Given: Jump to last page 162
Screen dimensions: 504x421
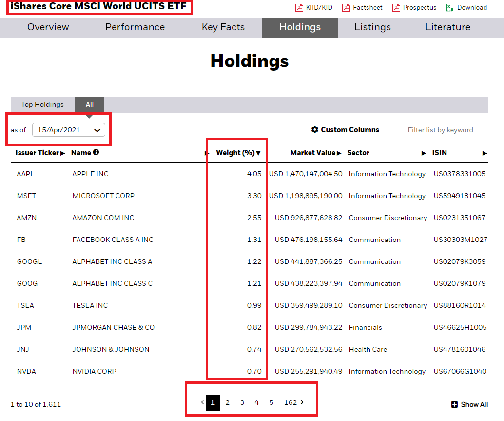Looking at the screenshot, I should [x=291, y=402].
